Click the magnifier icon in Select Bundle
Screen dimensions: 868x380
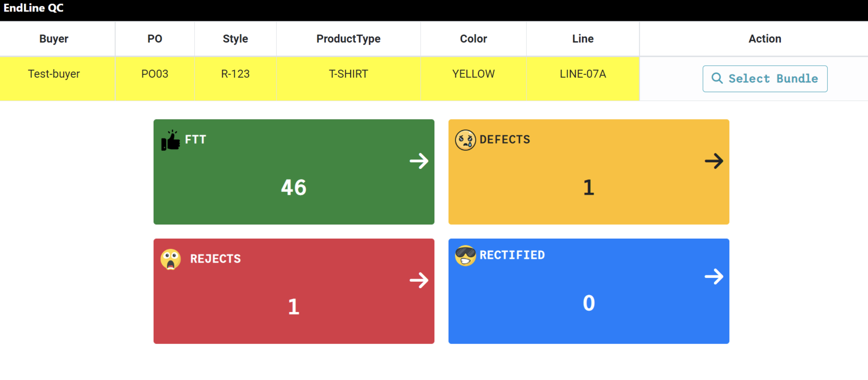(717, 79)
